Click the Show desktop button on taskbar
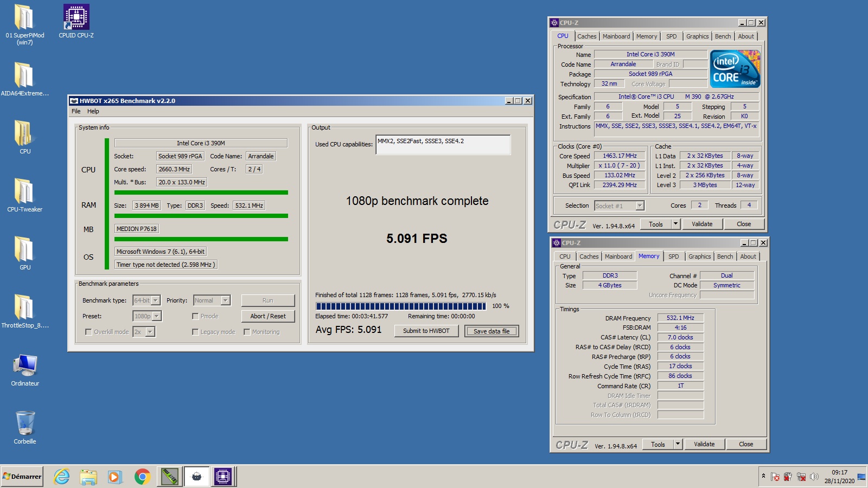Image resolution: width=868 pixels, height=488 pixels. coord(861,477)
